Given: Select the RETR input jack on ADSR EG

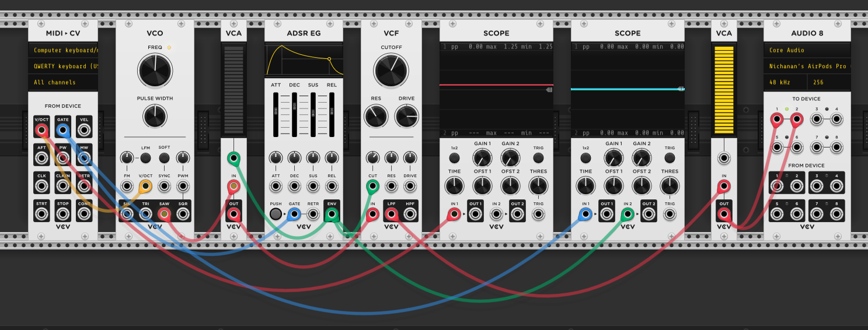Looking at the screenshot, I should coord(313,215).
